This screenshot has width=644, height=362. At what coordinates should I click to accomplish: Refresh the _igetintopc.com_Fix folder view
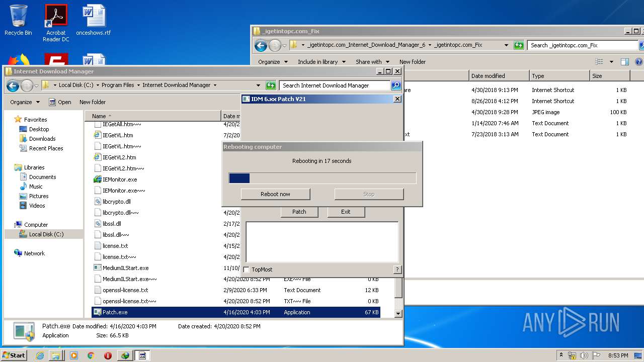pyautogui.click(x=519, y=45)
